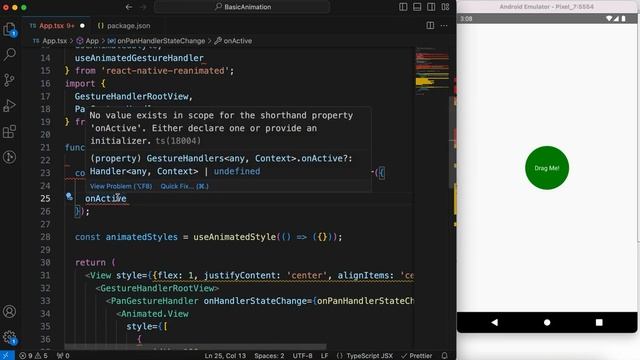Screen dimensions: 640x360
Task: Open the Accounts menu in activity bar
Action: pyautogui.click(x=9, y=312)
